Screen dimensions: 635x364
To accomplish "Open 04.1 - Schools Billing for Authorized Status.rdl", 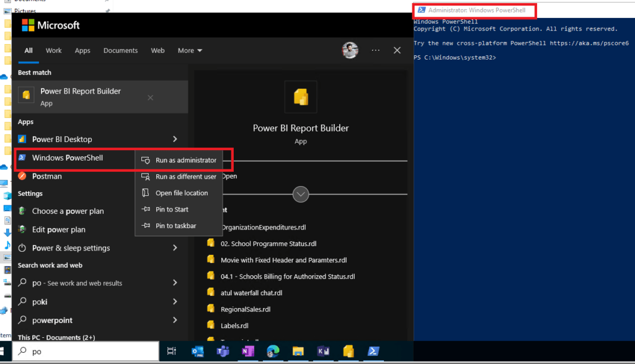I will click(288, 277).
